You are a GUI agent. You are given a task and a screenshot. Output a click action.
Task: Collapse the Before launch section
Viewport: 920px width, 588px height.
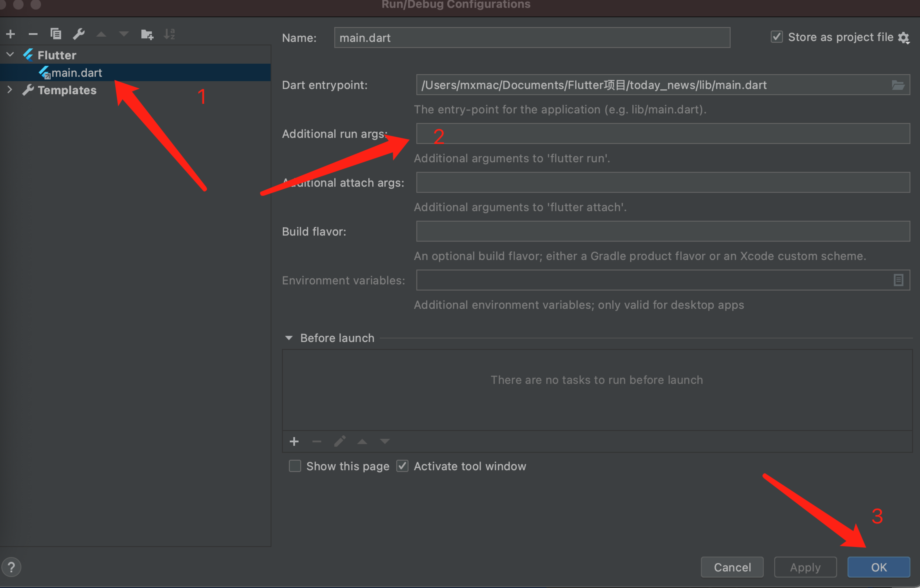(289, 338)
